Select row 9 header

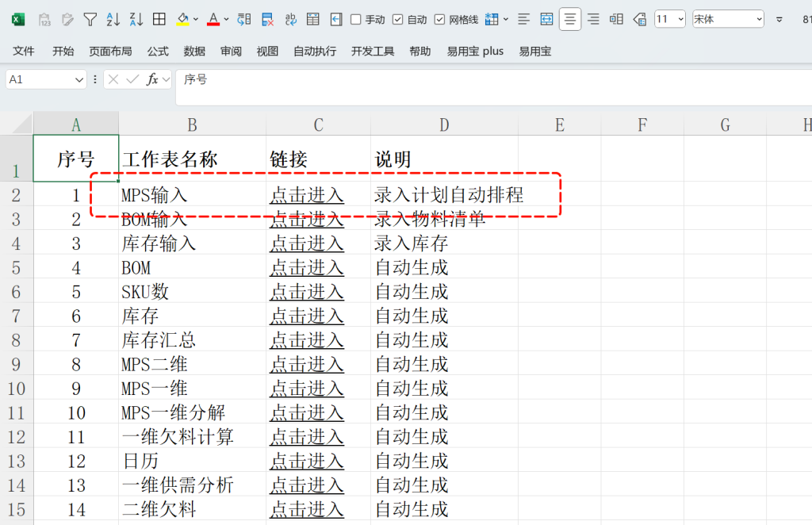(x=16, y=365)
